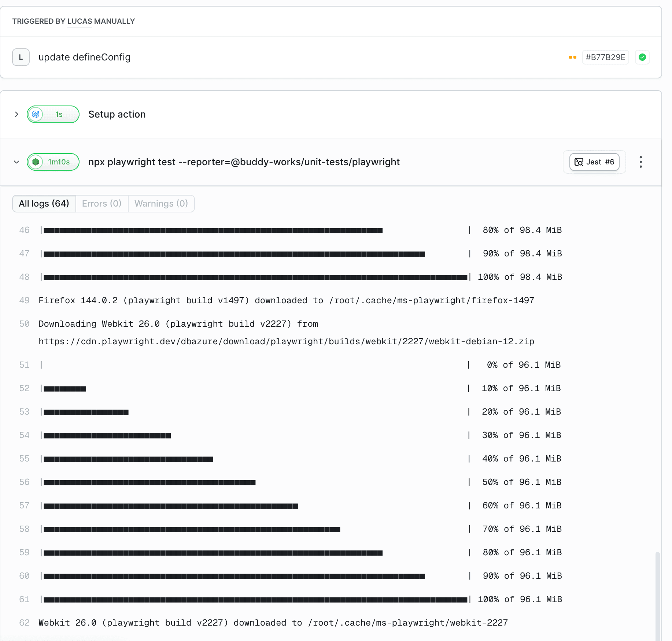Collapse the npx playwright test step

(x=16, y=162)
